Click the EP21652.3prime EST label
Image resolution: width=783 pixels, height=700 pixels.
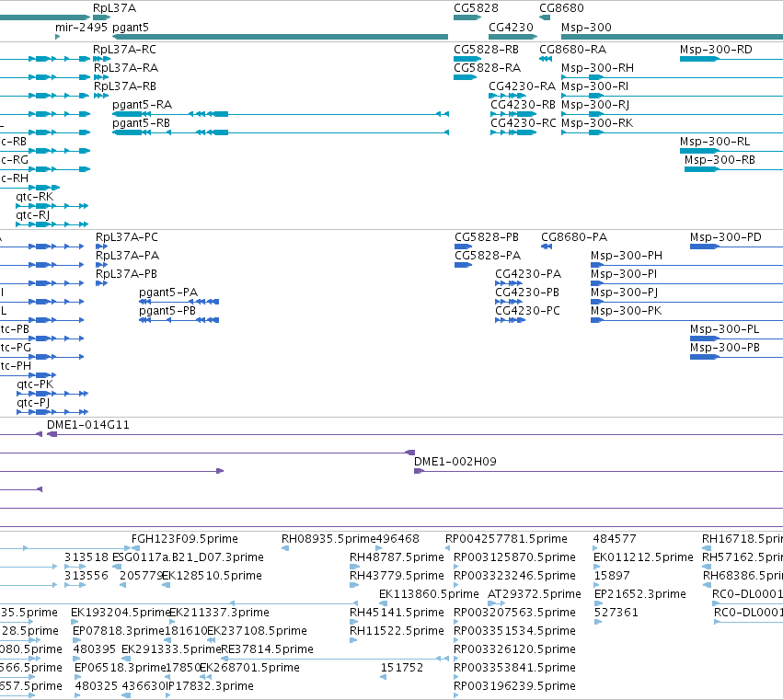[x=640, y=594]
